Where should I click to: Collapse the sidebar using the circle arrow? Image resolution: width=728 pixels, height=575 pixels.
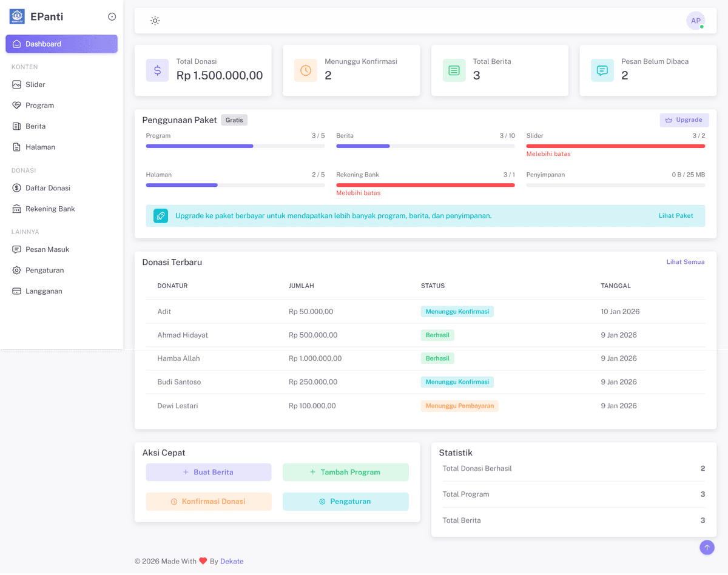click(112, 16)
